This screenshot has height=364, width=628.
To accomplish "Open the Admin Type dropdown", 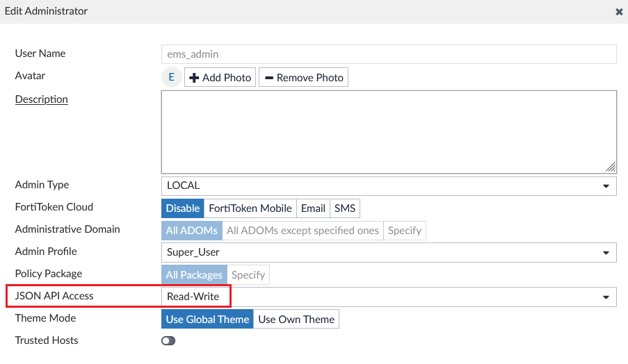I will (x=388, y=185).
